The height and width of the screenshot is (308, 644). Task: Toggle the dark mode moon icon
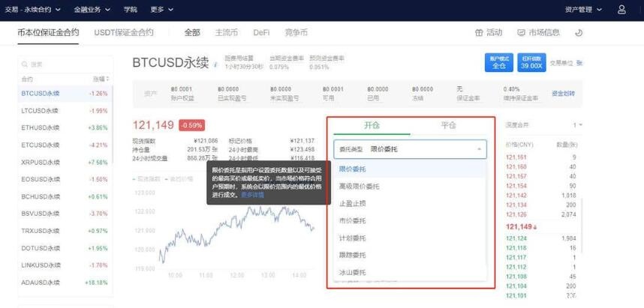[579, 33]
